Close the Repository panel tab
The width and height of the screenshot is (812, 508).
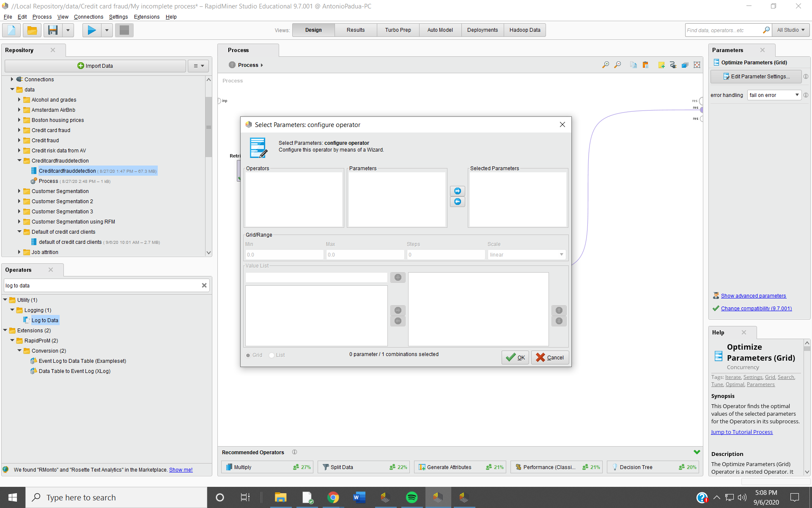click(x=53, y=50)
